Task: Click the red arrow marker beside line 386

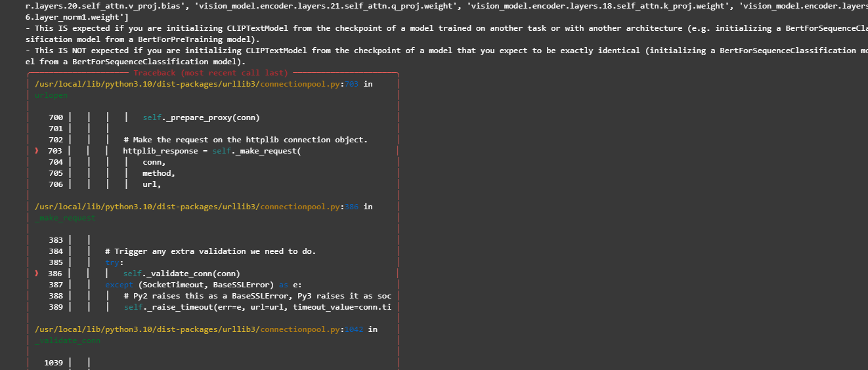Action: pos(37,274)
